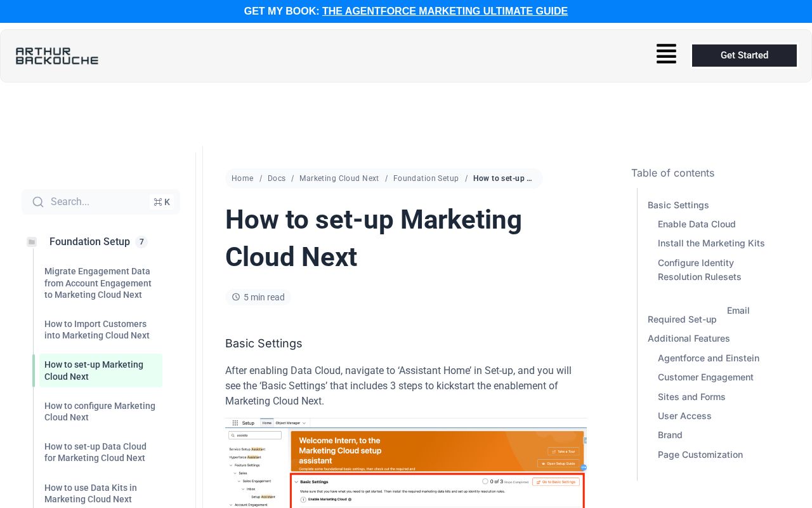The height and width of the screenshot is (508, 812).
Task: Jump to Customer Engagement section
Action: coord(705,377)
